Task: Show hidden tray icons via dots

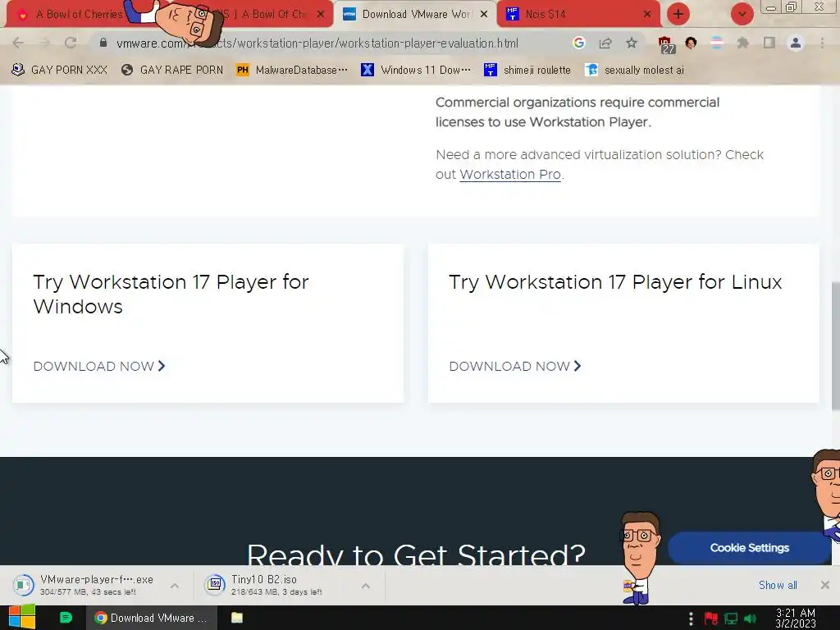Action: point(691,619)
